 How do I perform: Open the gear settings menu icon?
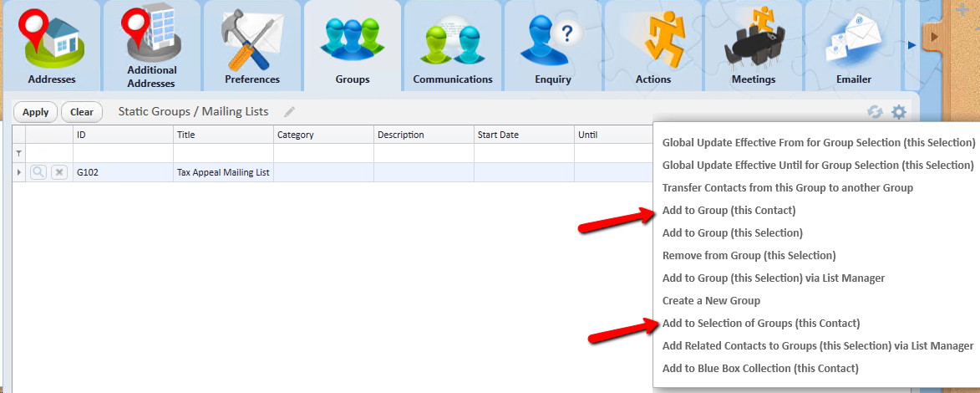pos(898,112)
